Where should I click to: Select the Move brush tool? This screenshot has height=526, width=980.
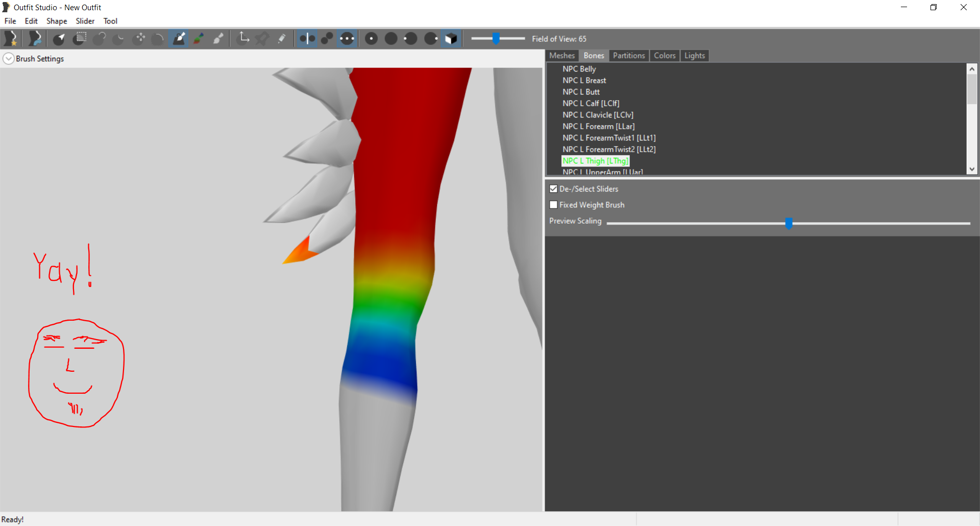coord(139,38)
